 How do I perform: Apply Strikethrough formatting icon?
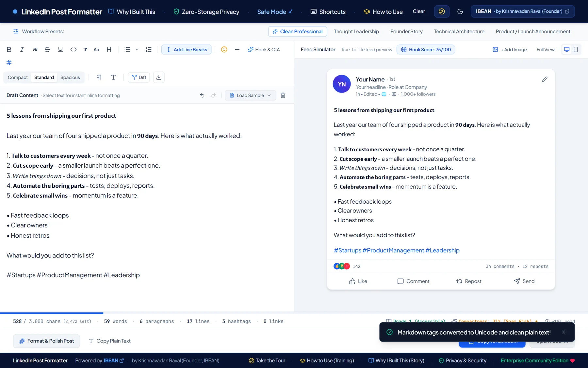point(47,49)
